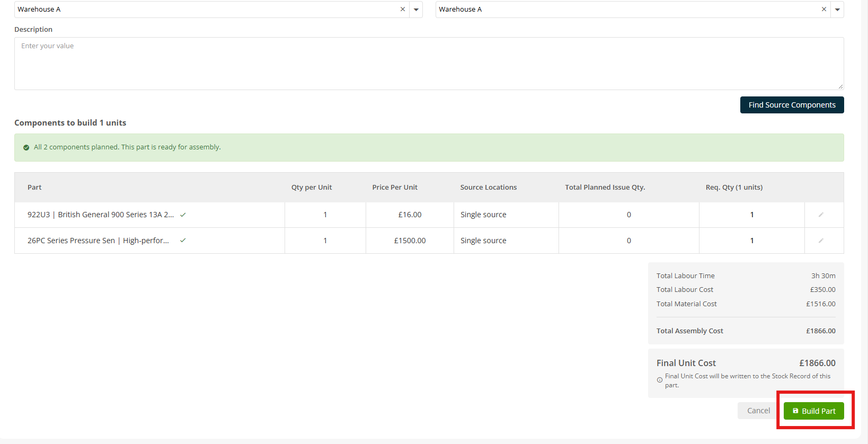Expand the left Warehouse A dropdown
This screenshot has height=444, width=868.
coord(416,10)
